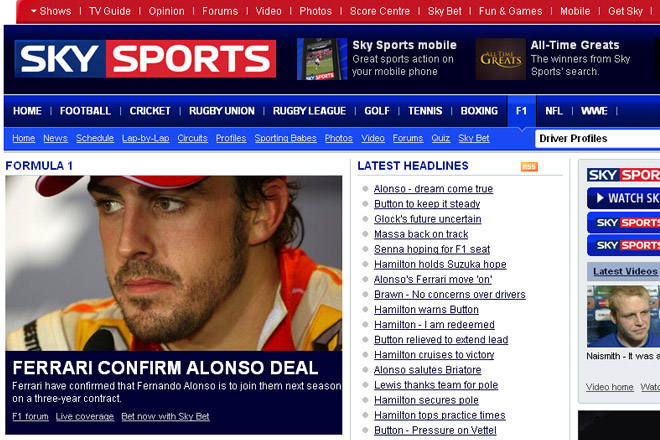This screenshot has width=660, height=440.
Task: Open TV Guide in the top bar
Action: [x=110, y=11]
